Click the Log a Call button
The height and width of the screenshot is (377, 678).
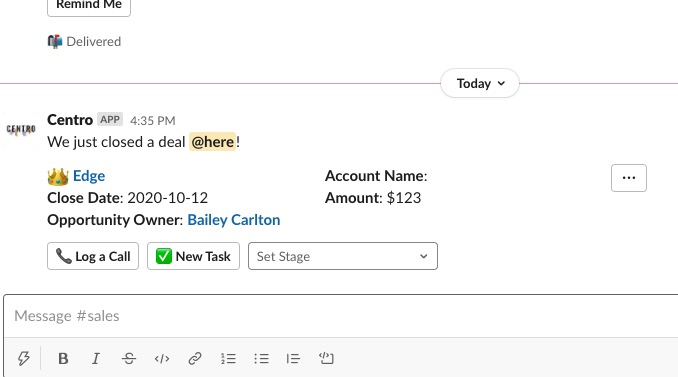(x=93, y=256)
